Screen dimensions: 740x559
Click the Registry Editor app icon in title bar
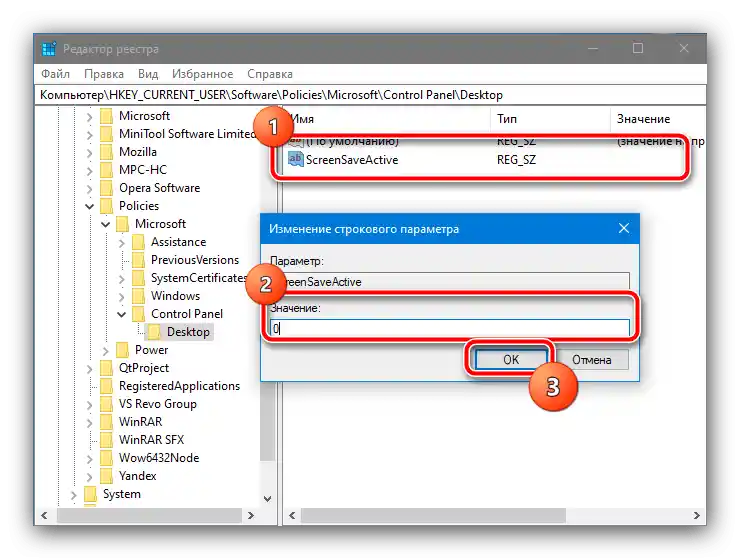pos(49,49)
